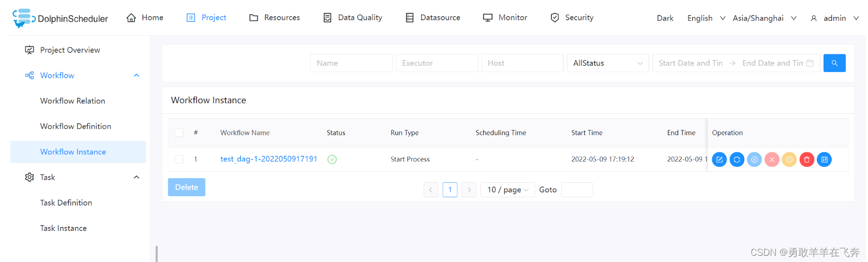Click the green success status icon
The height and width of the screenshot is (262, 868).
click(x=332, y=159)
